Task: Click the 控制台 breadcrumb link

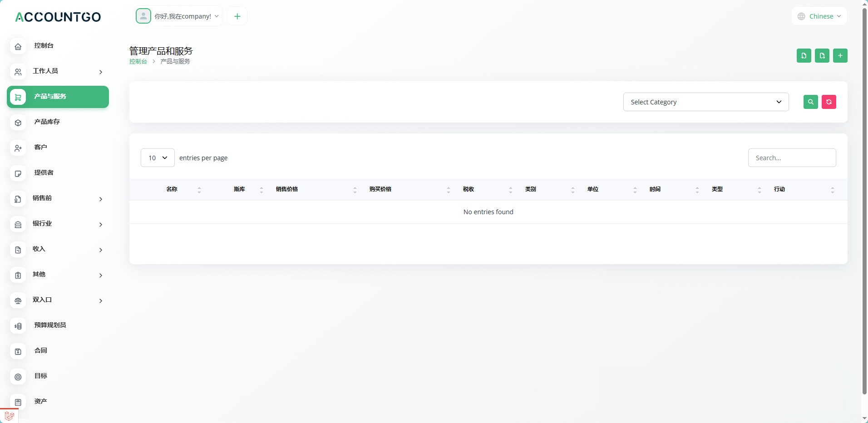Action: [138, 62]
